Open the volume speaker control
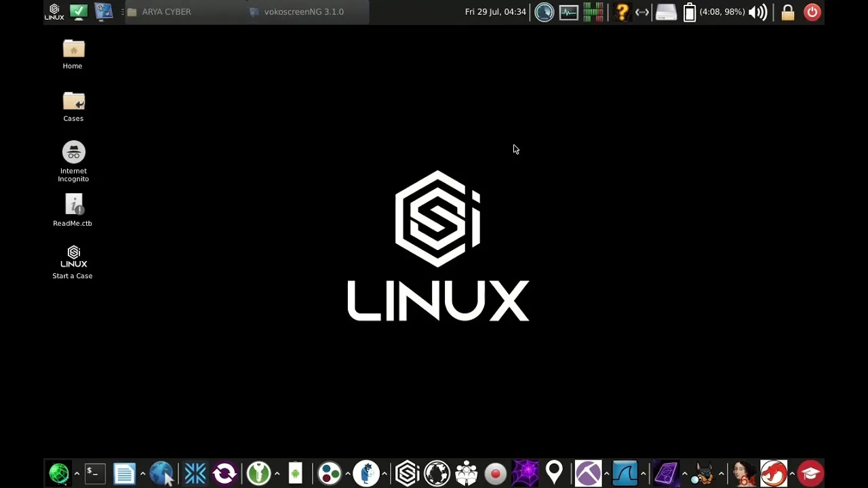The width and height of the screenshot is (868, 488). click(x=758, y=12)
